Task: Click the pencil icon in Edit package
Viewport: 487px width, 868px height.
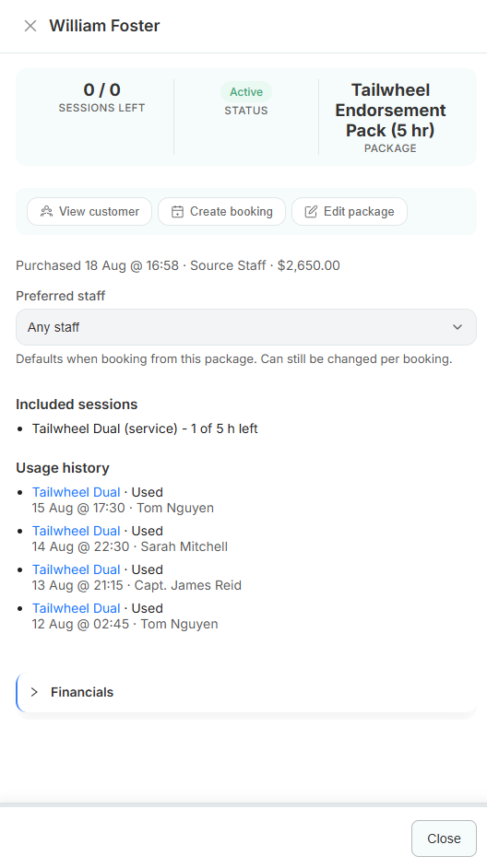Action: coord(311,211)
